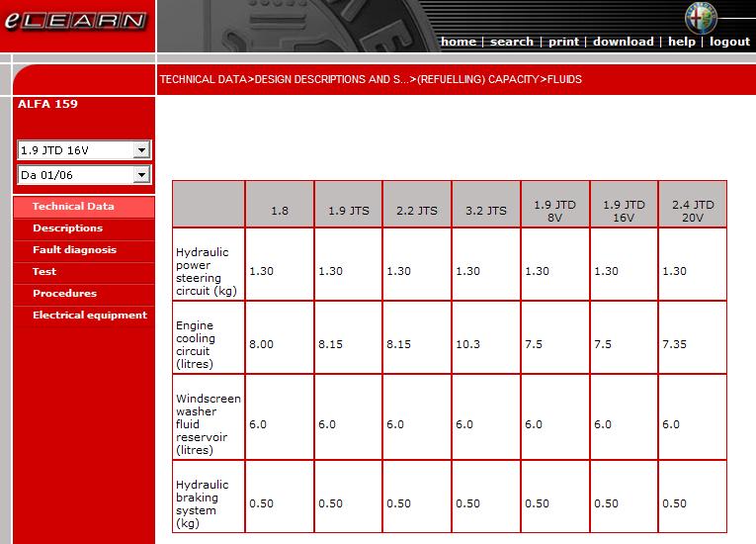Click the 6.0 washer fluid value for 3.2 JTS
This screenshot has width=756, height=544.
click(464, 424)
